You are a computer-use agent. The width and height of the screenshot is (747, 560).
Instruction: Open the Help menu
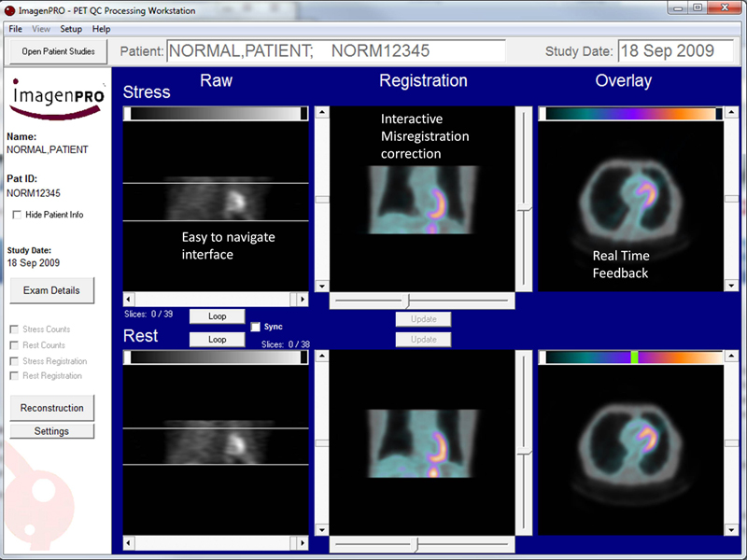102,29
